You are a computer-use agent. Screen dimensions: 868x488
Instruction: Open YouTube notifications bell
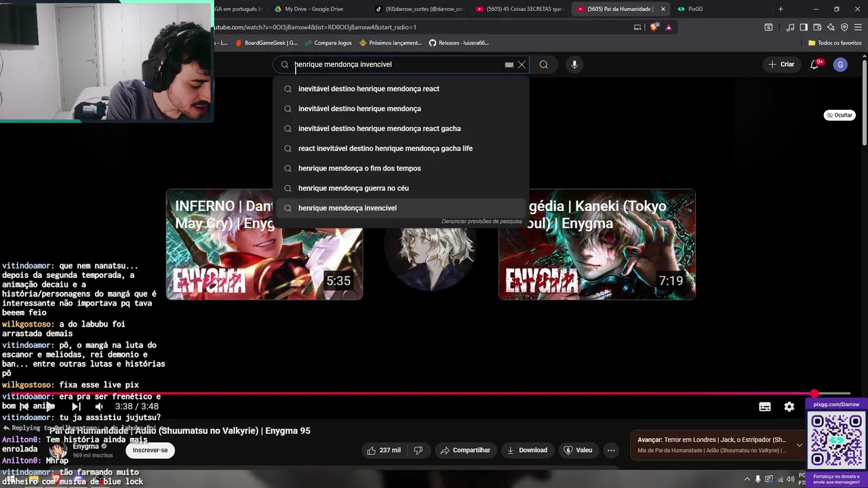click(814, 64)
